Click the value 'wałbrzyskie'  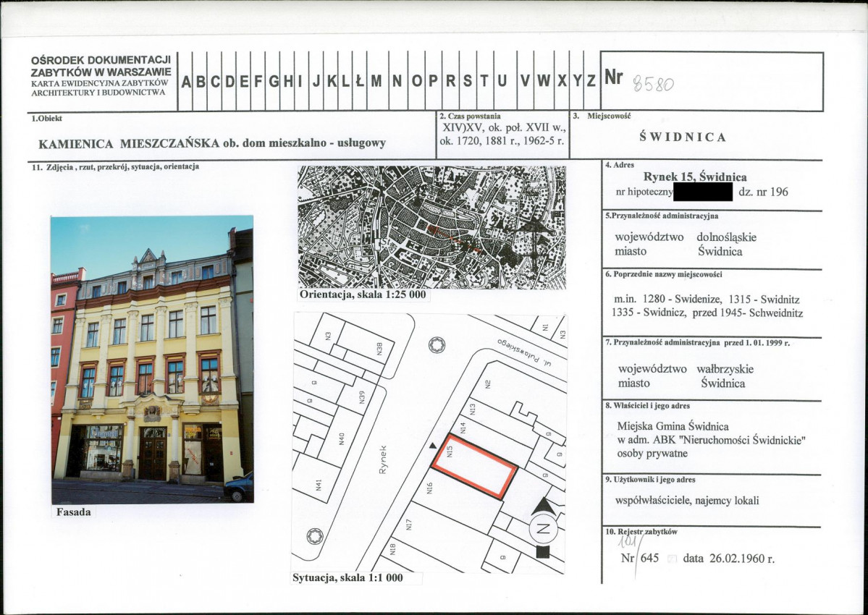725,369
